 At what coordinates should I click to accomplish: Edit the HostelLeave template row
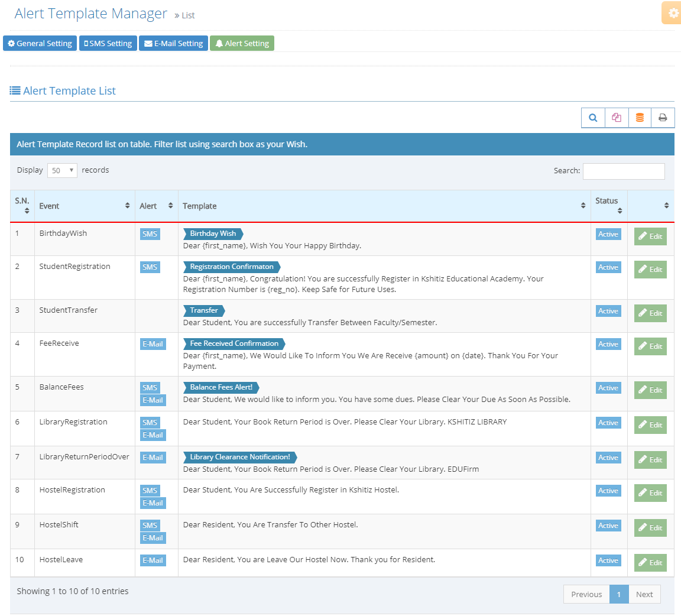(x=650, y=563)
